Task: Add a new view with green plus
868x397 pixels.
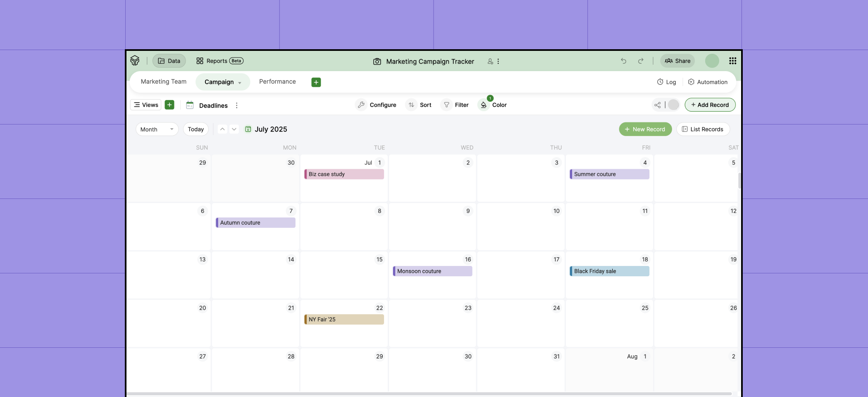Action: pyautogui.click(x=169, y=105)
